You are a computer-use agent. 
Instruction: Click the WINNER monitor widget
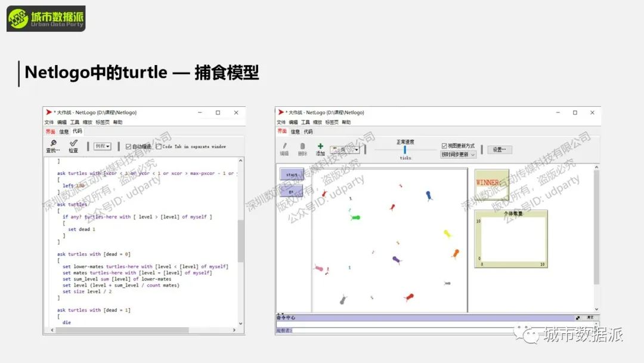pyautogui.click(x=491, y=184)
